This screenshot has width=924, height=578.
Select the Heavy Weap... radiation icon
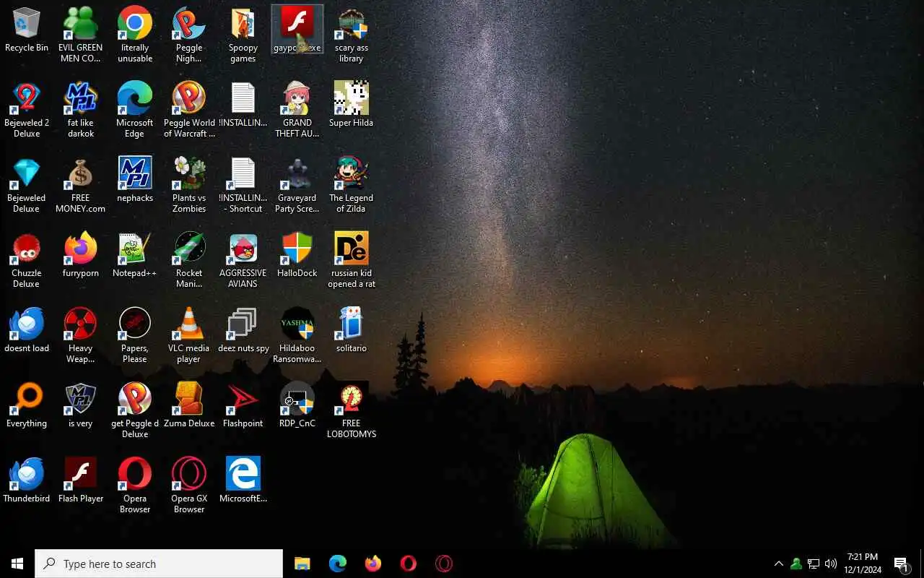click(x=80, y=335)
